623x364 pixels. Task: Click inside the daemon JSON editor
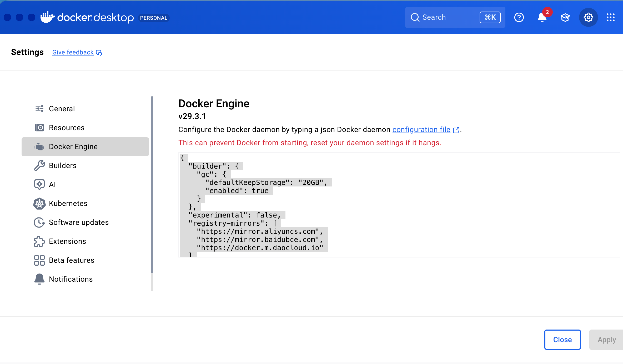point(399,205)
